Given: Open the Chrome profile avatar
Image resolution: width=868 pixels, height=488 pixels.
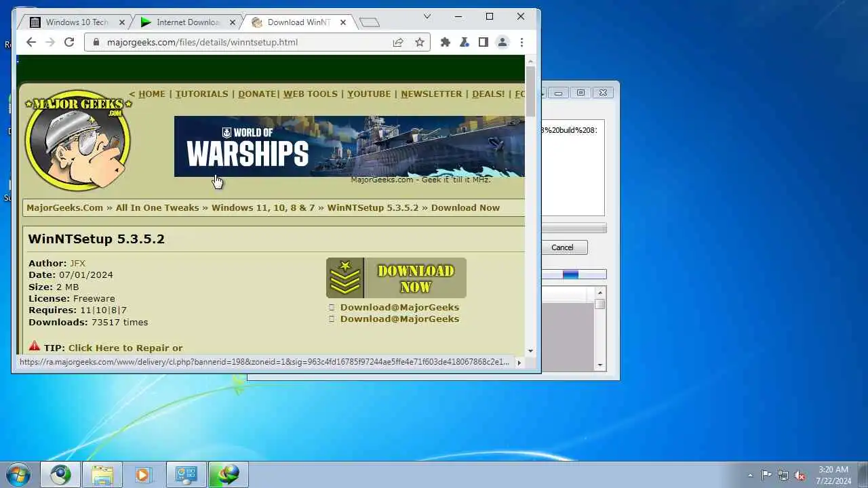Looking at the screenshot, I should (502, 42).
